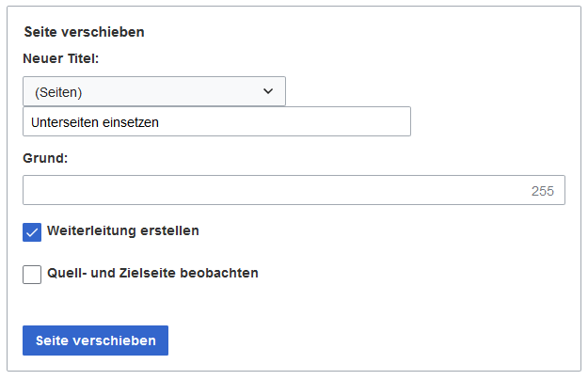Screen dimensions: 588x380
Task: Click the empty right part of the title field
Action: point(285,121)
